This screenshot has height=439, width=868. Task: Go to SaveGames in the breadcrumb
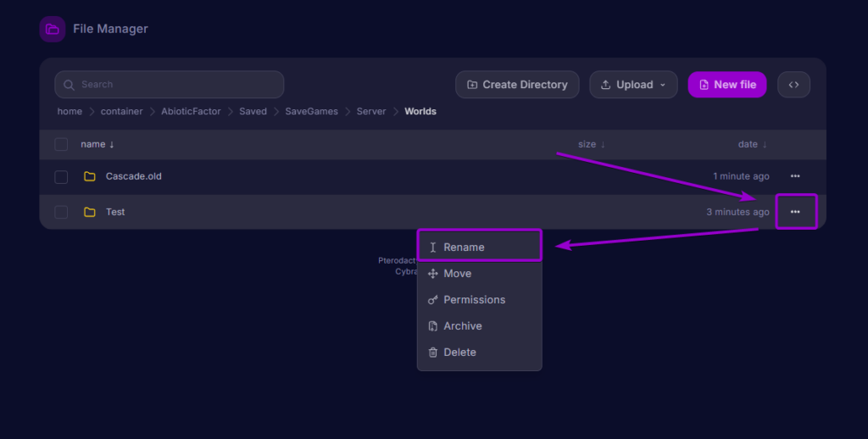pyautogui.click(x=312, y=111)
